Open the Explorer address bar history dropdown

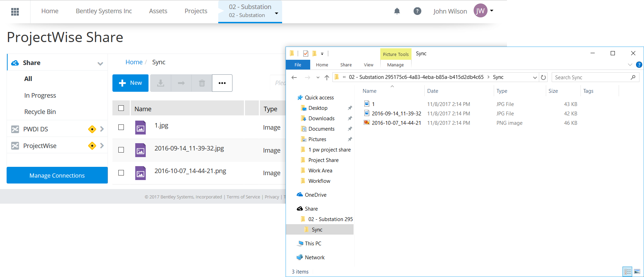pyautogui.click(x=535, y=78)
